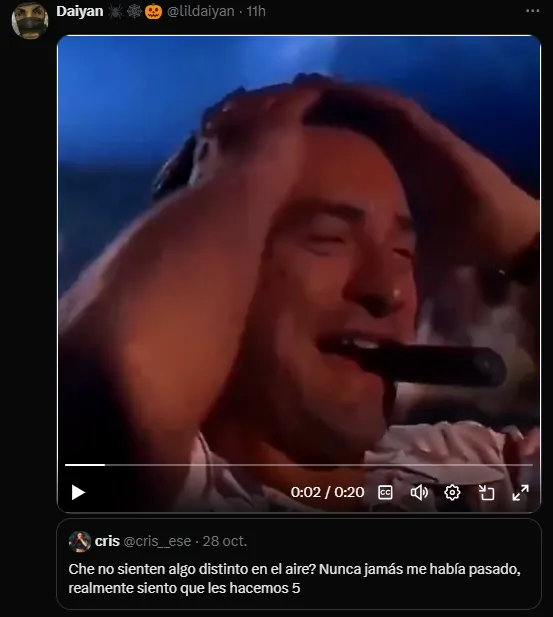Viewport: 553px width, 617px height.
Task: Open the quoted tweet text
Action: (294, 578)
